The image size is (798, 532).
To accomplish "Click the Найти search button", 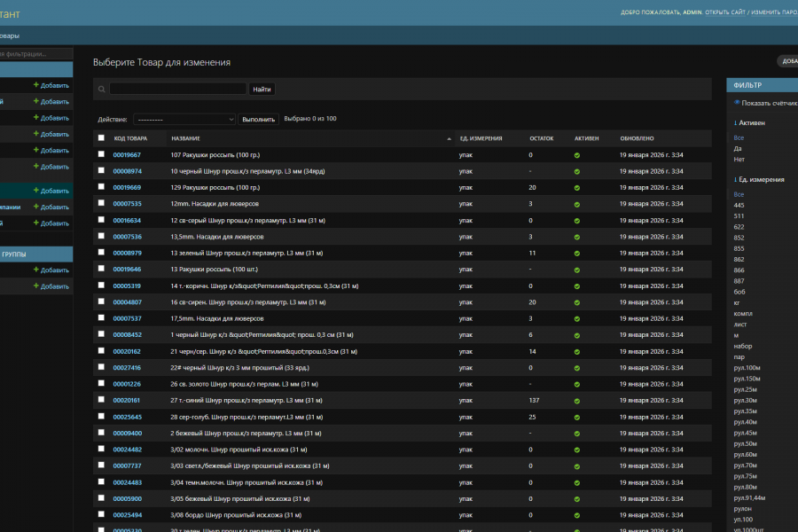I will [262, 89].
